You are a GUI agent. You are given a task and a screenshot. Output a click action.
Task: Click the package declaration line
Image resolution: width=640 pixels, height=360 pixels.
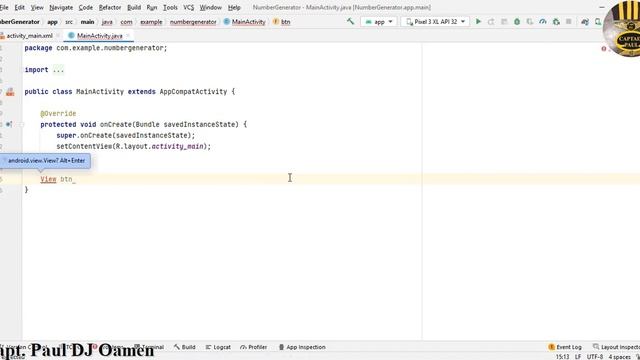point(96,48)
